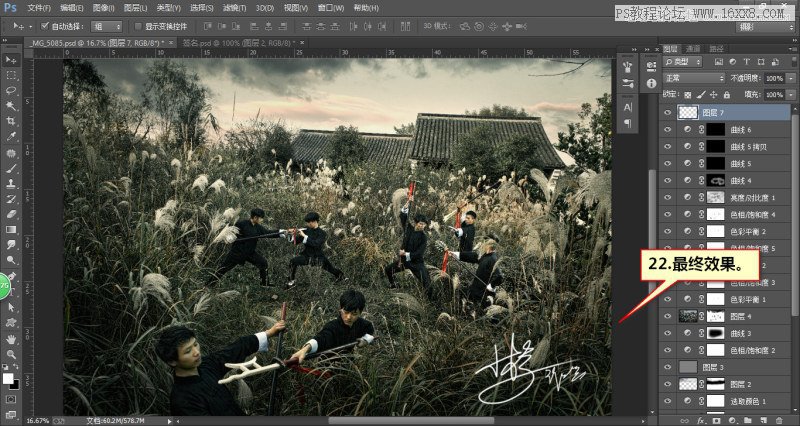Select the Brush tool
This screenshot has width=800, height=426.
[x=11, y=168]
